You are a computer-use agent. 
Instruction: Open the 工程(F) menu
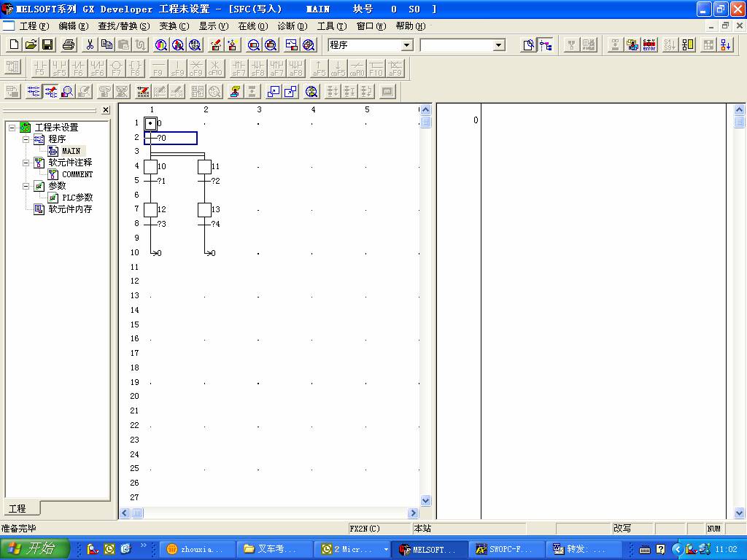pos(34,26)
